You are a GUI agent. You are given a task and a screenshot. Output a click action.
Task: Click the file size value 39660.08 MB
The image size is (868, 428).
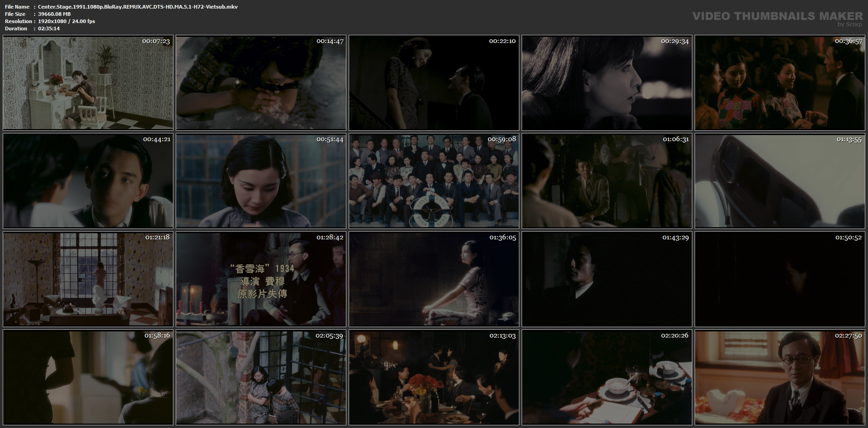point(54,14)
